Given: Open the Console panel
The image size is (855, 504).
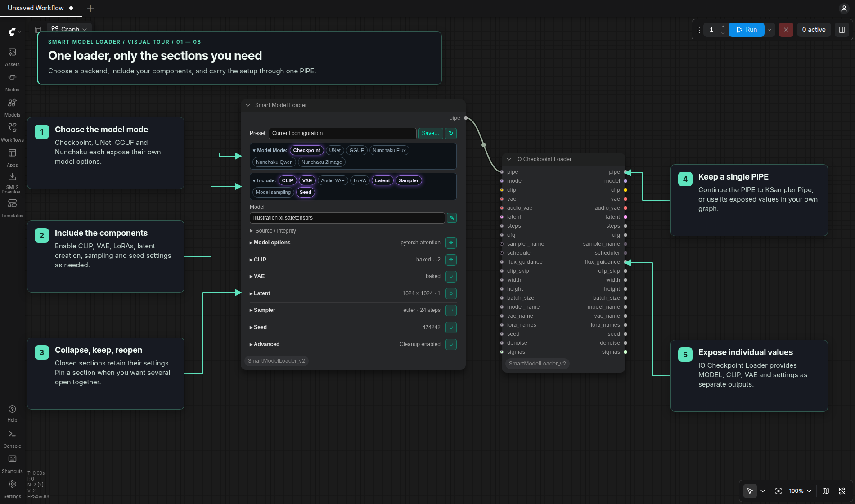Looking at the screenshot, I should click(x=12, y=439).
